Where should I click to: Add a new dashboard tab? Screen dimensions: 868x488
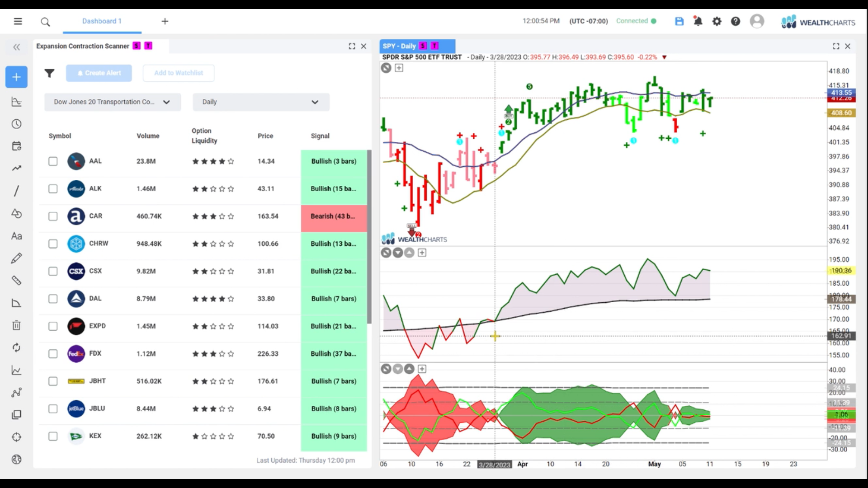tap(165, 21)
